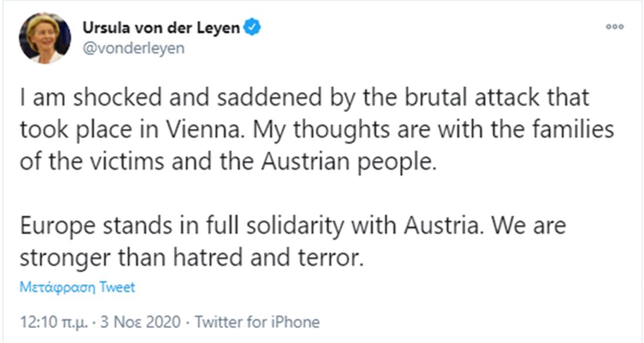The image size is (644, 343).
Task: Open the Twitter for iPhone source link
Action: coord(257,322)
